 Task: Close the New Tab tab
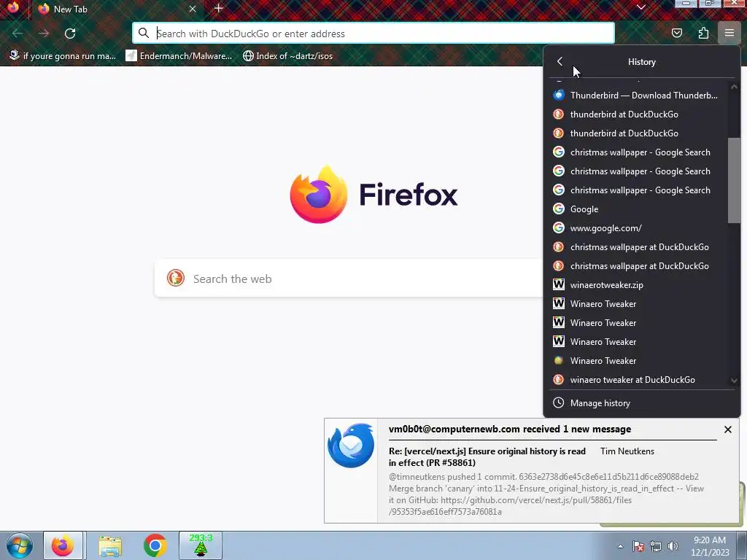coord(193,9)
